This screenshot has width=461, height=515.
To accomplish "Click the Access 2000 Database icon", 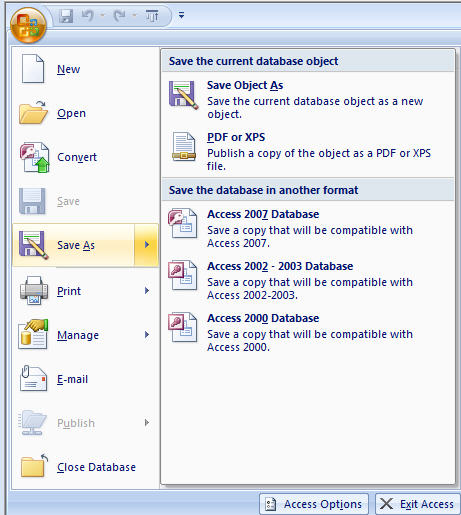I will tap(183, 327).
